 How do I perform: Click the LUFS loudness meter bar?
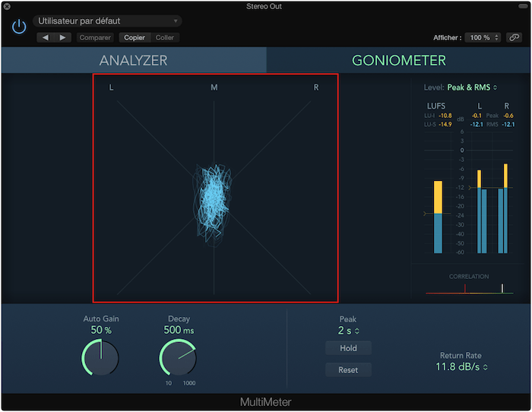coord(438,217)
